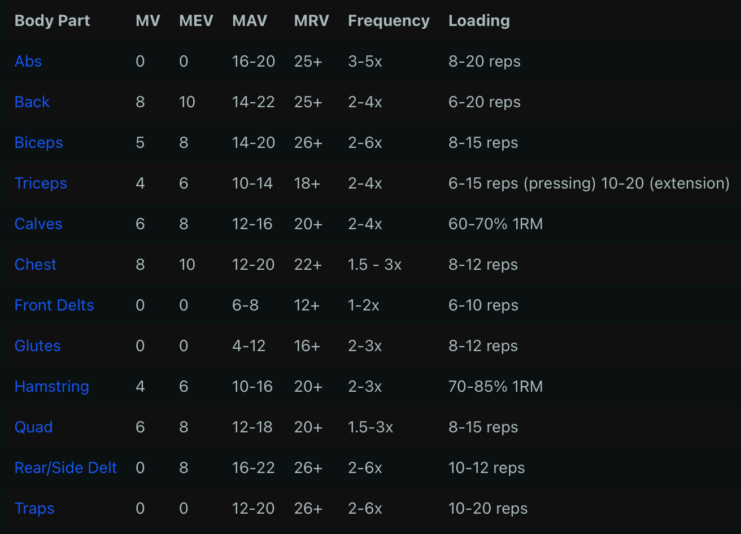Open the Abs body part link
The width and height of the screenshot is (741, 534).
click(x=28, y=61)
